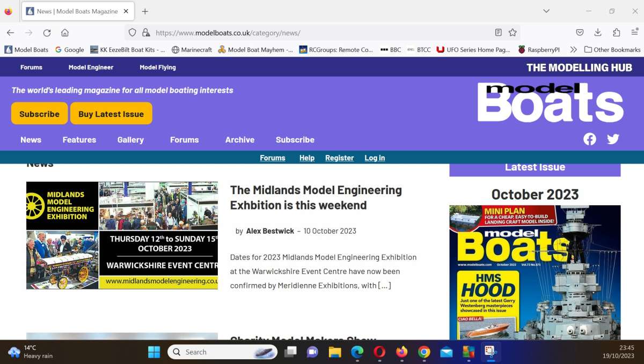Go to the browser home icon
The width and height of the screenshot is (644, 364).
[x=65, y=33]
